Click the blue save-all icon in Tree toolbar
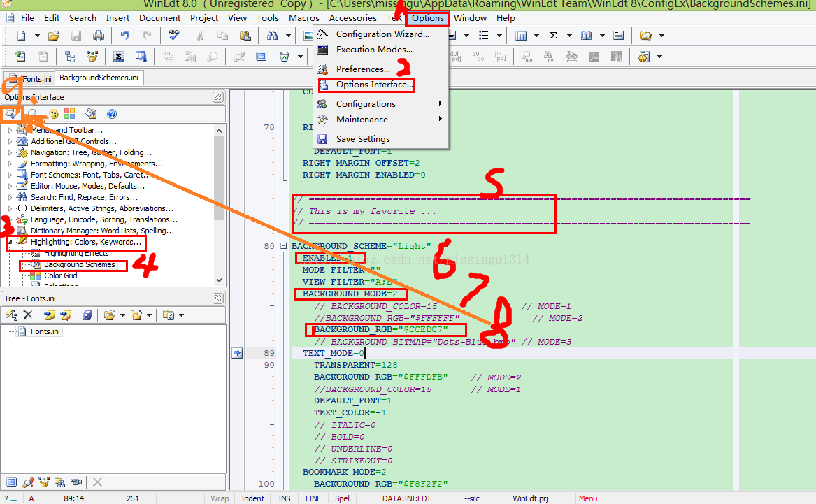The height and width of the screenshot is (504, 816). tap(87, 315)
